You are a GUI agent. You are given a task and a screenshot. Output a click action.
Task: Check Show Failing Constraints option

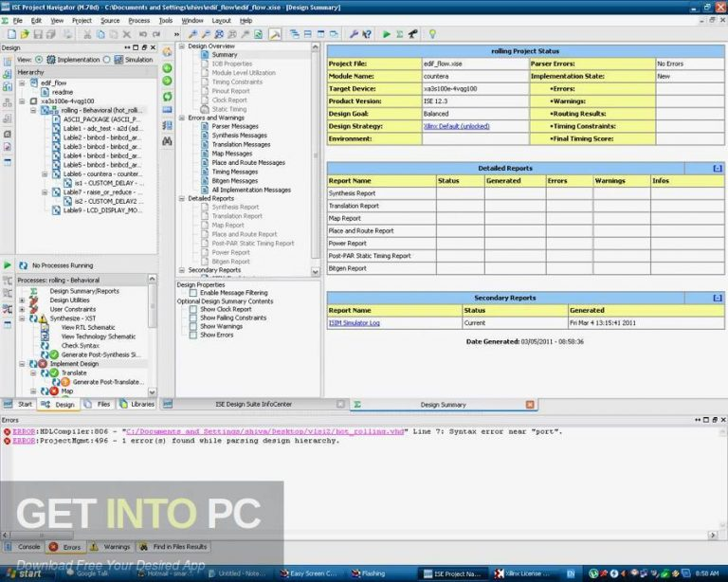pos(193,318)
